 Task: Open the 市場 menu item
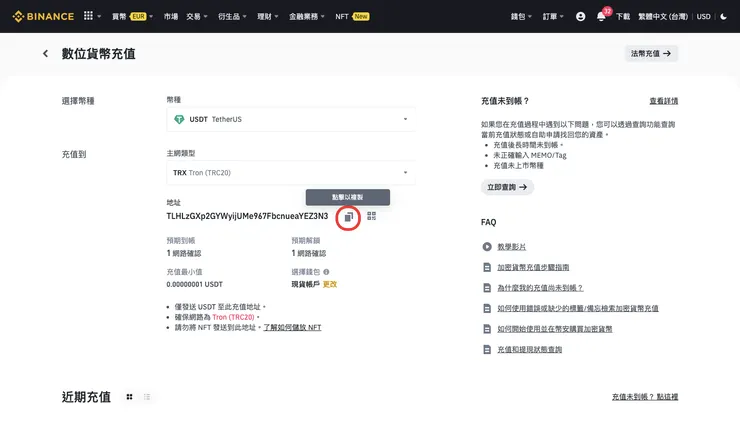coord(170,17)
